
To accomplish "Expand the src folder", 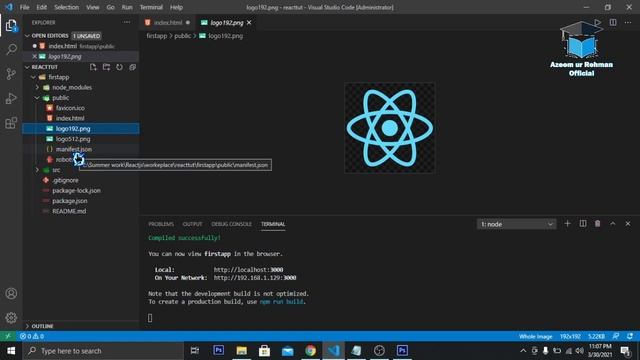I will coord(37,170).
